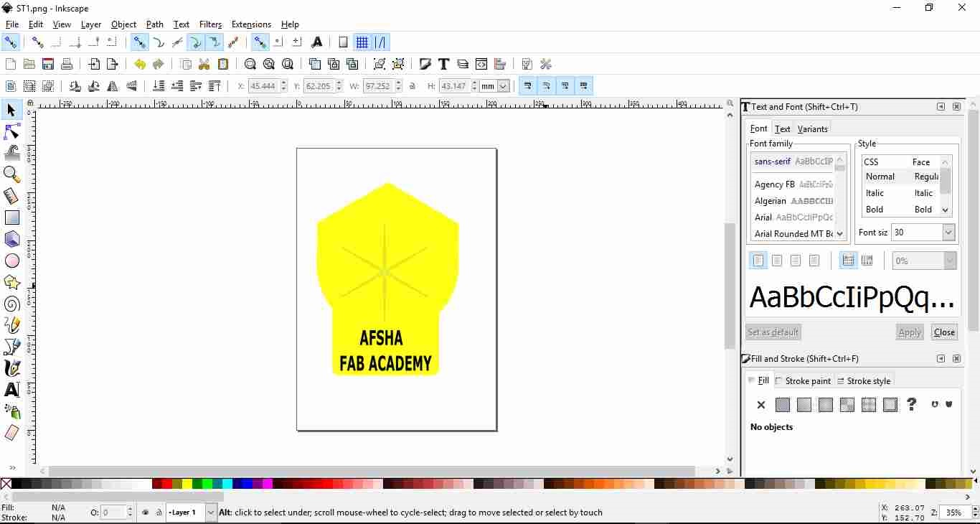Select the Node edit tool
This screenshot has width=980, height=524.
point(11,131)
